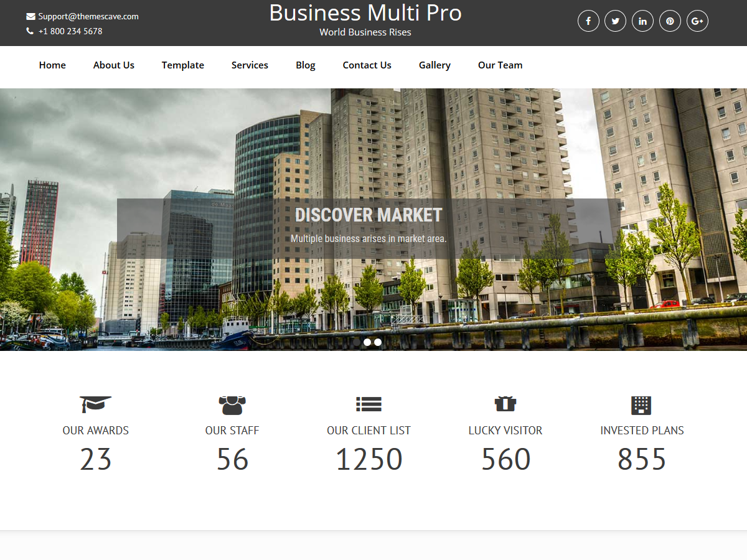Navigate to the Blog section

tap(305, 65)
